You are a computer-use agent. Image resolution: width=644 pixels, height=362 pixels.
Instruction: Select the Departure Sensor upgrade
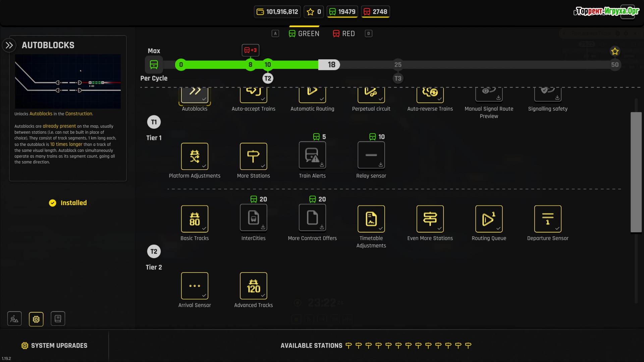[547, 219]
